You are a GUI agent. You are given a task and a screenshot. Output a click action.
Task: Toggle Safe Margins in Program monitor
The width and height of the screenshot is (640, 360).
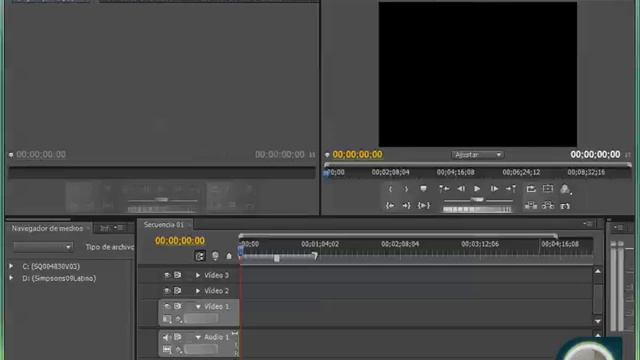click(548, 189)
